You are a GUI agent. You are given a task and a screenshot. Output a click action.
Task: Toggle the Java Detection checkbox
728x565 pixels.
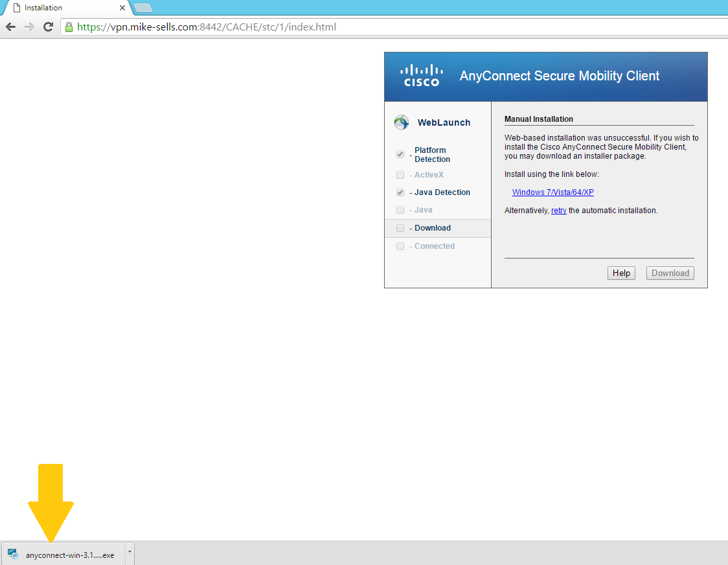point(400,192)
